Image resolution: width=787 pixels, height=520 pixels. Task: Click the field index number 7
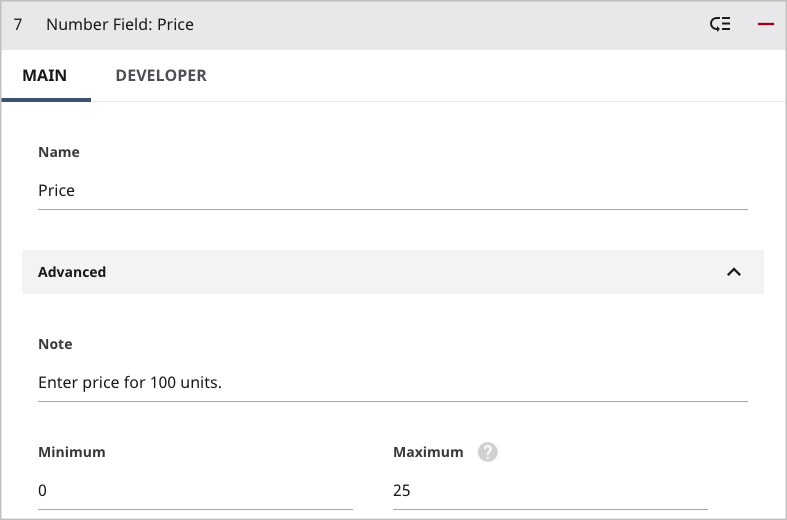[x=18, y=24]
